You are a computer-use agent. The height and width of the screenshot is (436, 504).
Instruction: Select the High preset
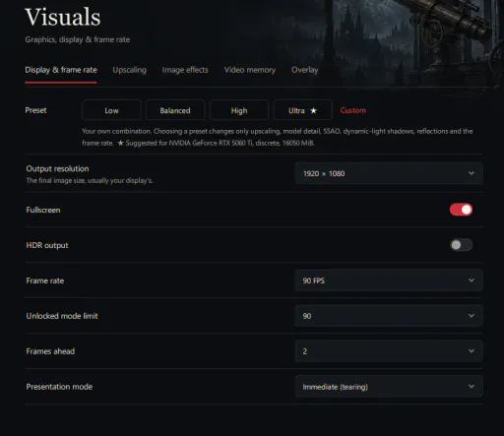coord(239,110)
